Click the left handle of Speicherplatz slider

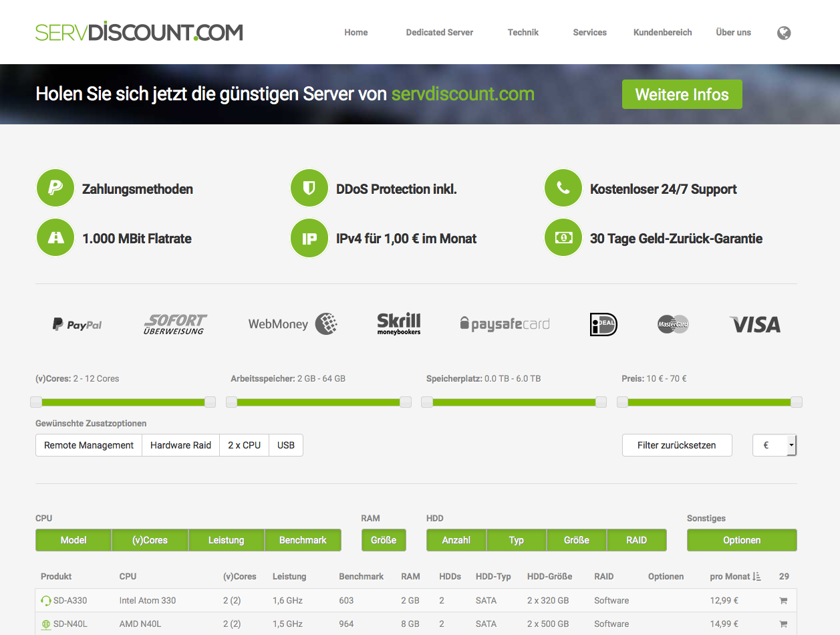(427, 402)
